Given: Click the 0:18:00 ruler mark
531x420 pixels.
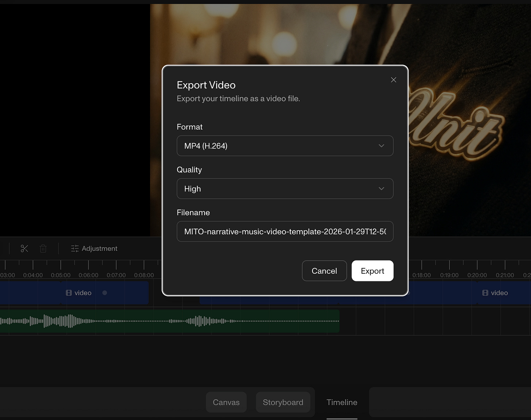Looking at the screenshot, I should [422, 275].
